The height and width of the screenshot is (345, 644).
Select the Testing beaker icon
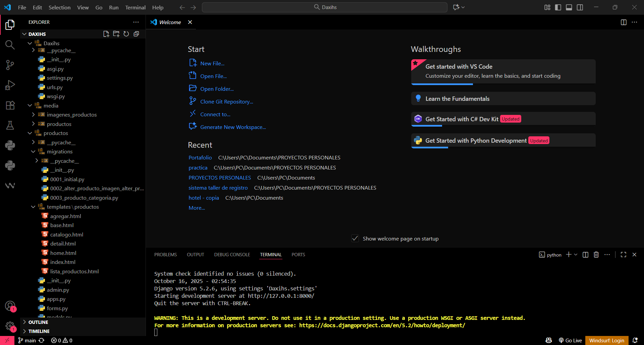pos(10,125)
